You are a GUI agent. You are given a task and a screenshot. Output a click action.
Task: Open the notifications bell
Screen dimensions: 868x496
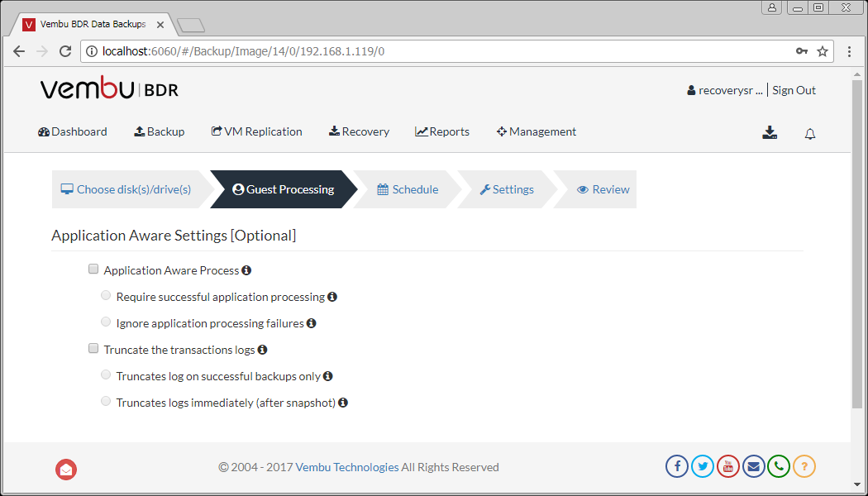click(810, 133)
